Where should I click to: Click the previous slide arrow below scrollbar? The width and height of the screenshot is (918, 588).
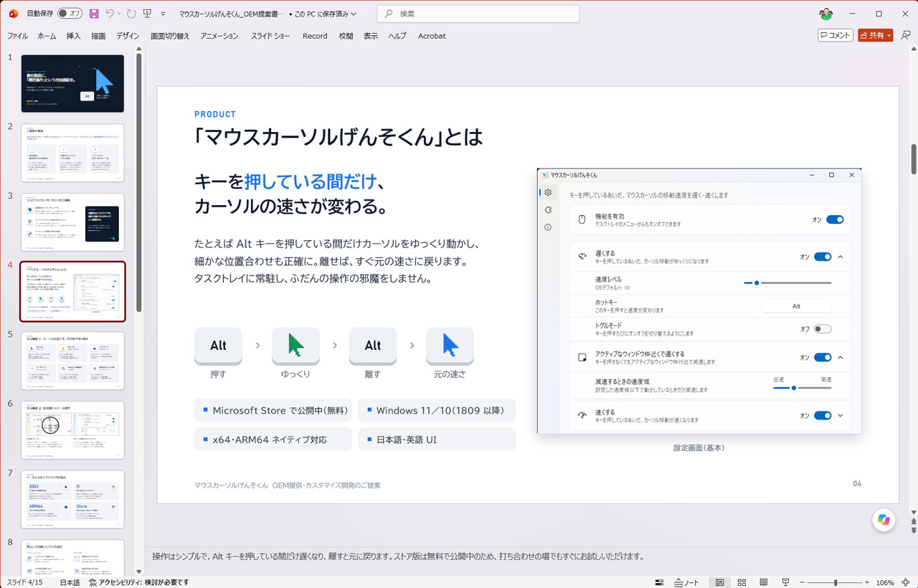(913, 523)
